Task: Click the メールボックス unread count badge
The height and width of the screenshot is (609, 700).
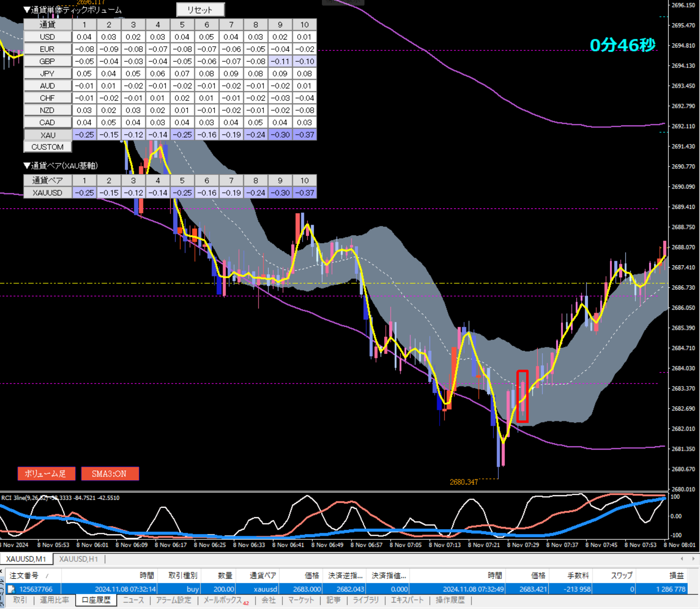Action: pyautogui.click(x=246, y=603)
